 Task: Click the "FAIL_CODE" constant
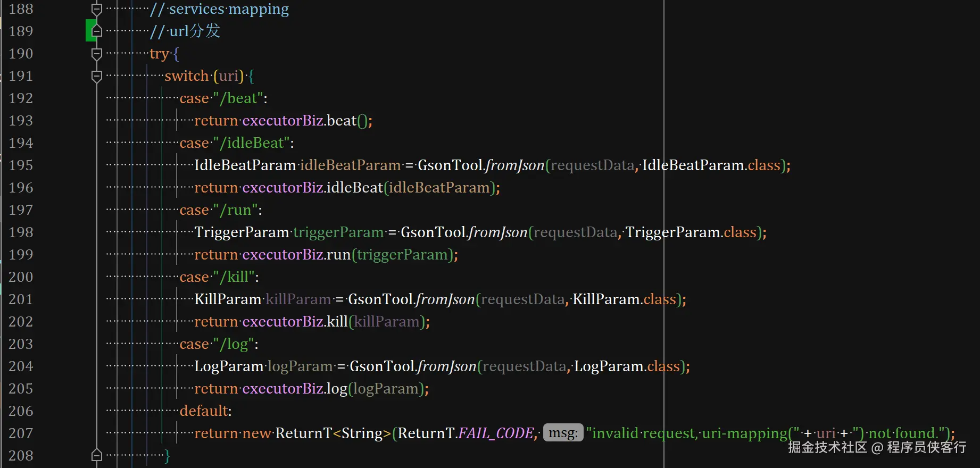click(x=496, y=433)
